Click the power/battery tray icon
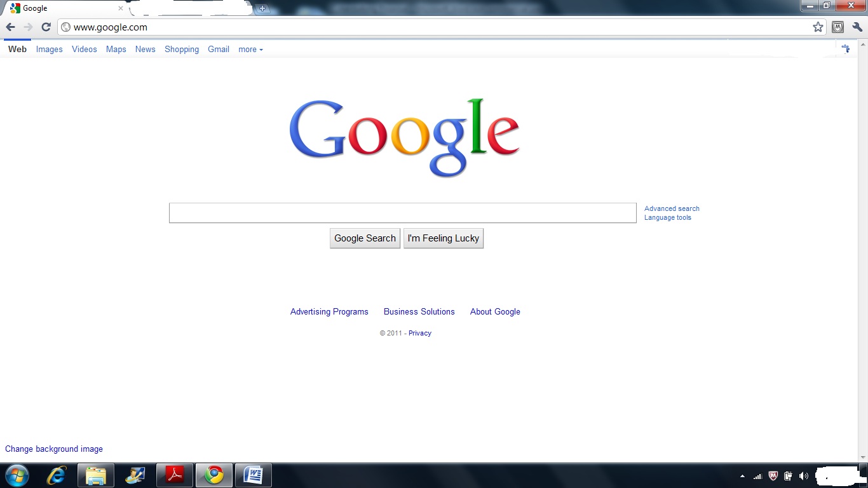The width and height of the screenshot is (868, 488). point(789,476)
